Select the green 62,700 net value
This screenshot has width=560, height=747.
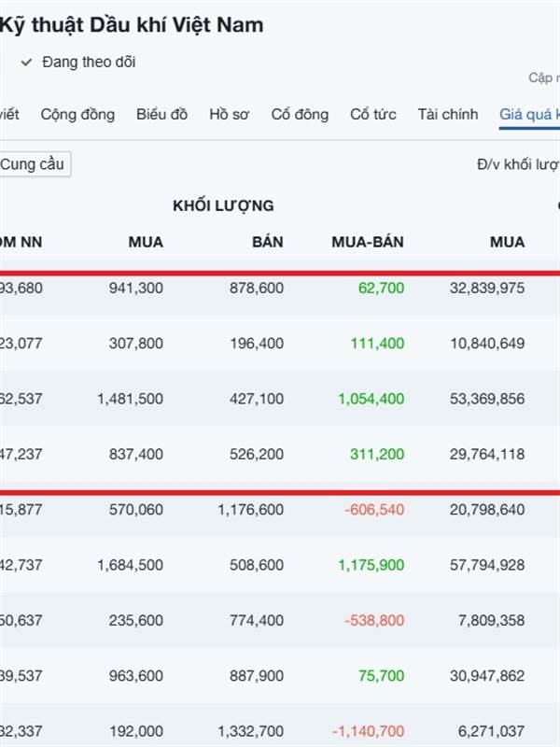point(381,288)
